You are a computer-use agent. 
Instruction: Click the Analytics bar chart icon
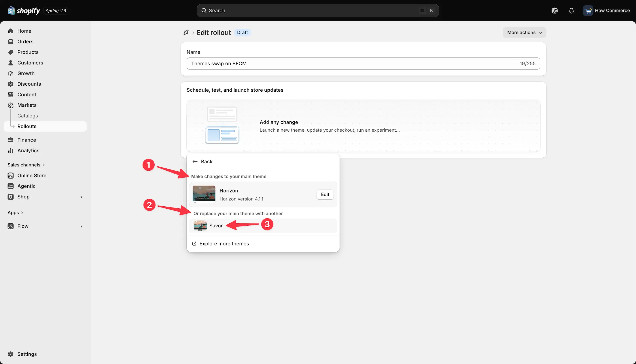pos(11,151)
